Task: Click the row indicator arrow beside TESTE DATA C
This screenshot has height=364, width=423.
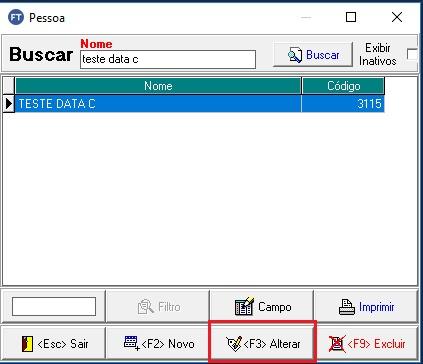Action: [x=9, y=104]
